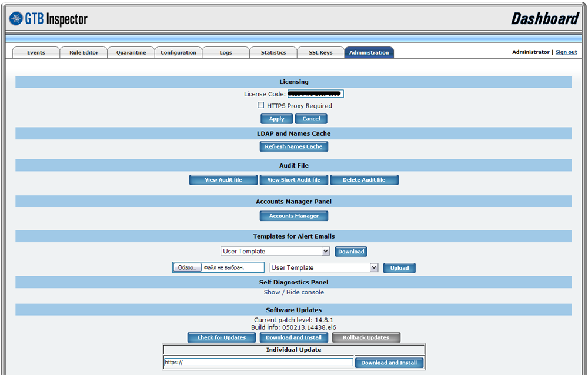Download the selected alert email template
The height and width of the screenshot is (375, 588).
(351, 252)
